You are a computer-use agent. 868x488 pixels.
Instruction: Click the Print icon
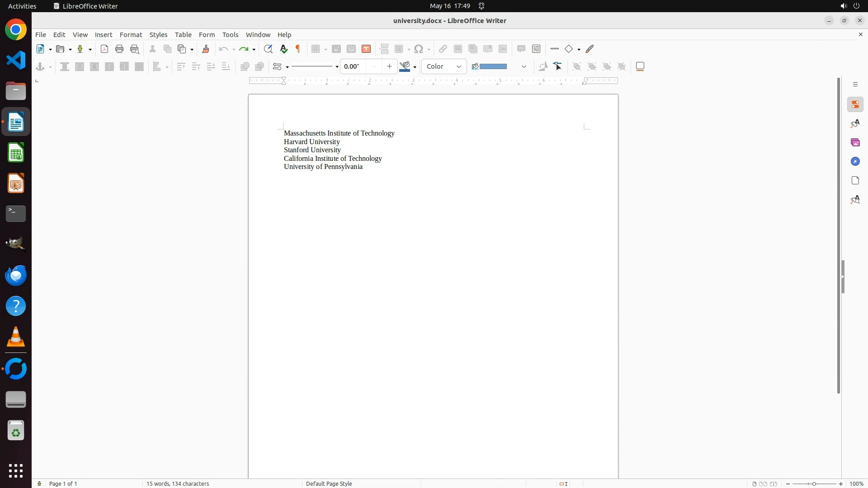point(119,49)
